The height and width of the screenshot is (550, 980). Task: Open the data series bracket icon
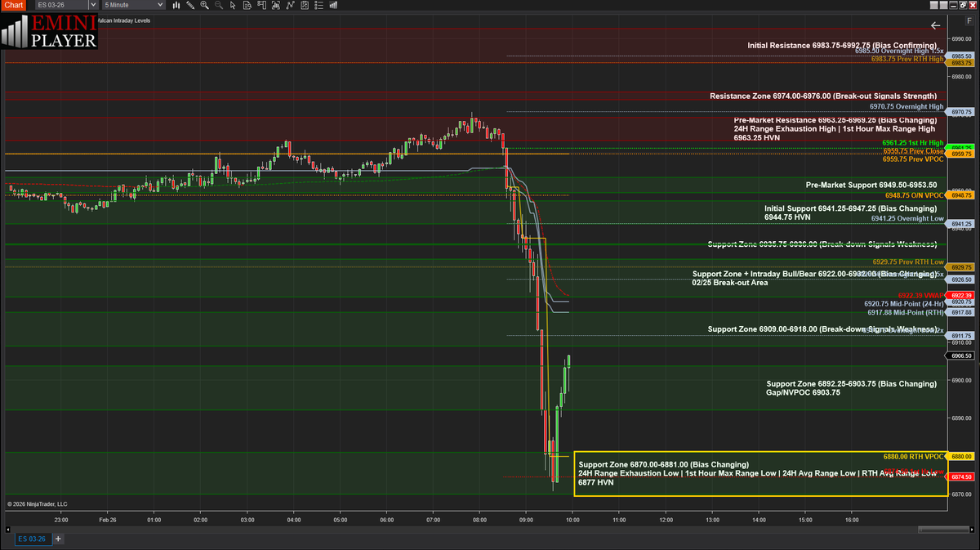276,5
